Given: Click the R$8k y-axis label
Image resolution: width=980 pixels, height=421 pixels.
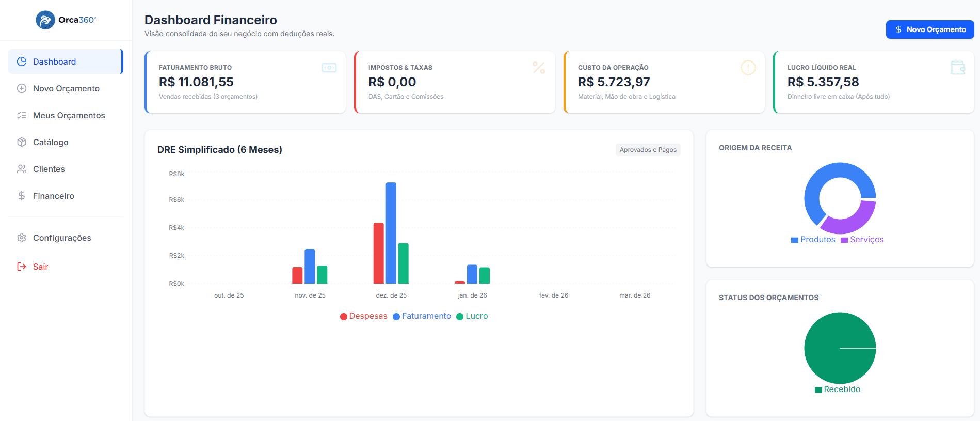Looking at the screenshot, I should 176,174.
